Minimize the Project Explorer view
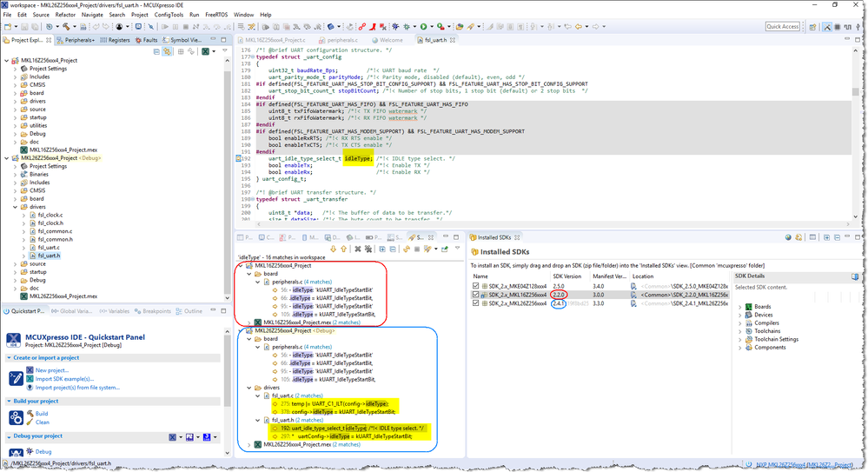Image resolution: width=868 pixels, height=472 pixels. [213, 40]
